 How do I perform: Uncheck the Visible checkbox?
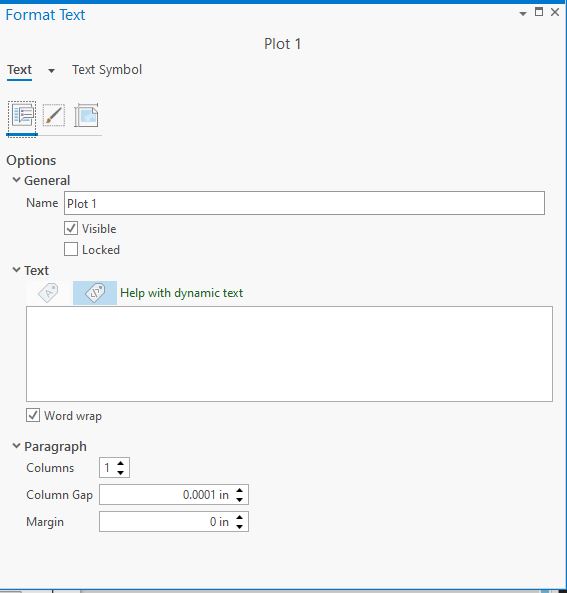click(x=71, y=228)
